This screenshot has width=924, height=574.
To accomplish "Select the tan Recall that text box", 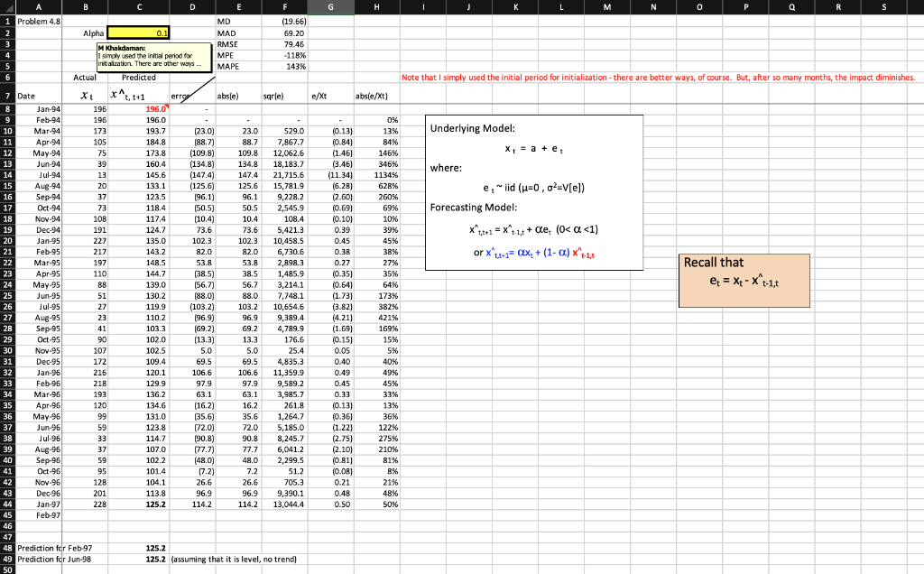I will [743, 280].
